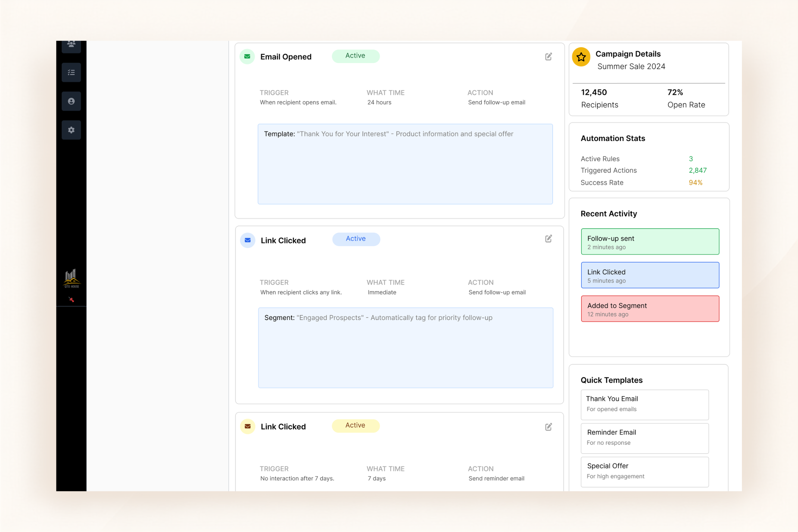Click the yellow Active status badge
Screen dimensions: 798x532
click(355, 425)
